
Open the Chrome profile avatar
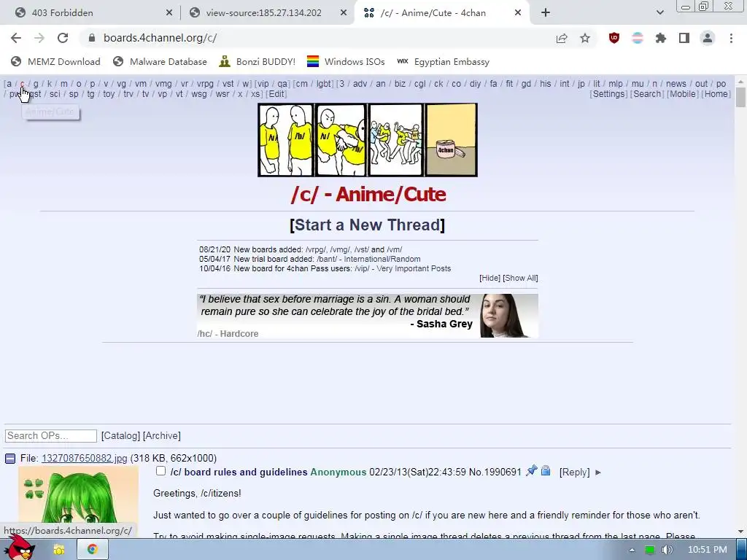708,38
